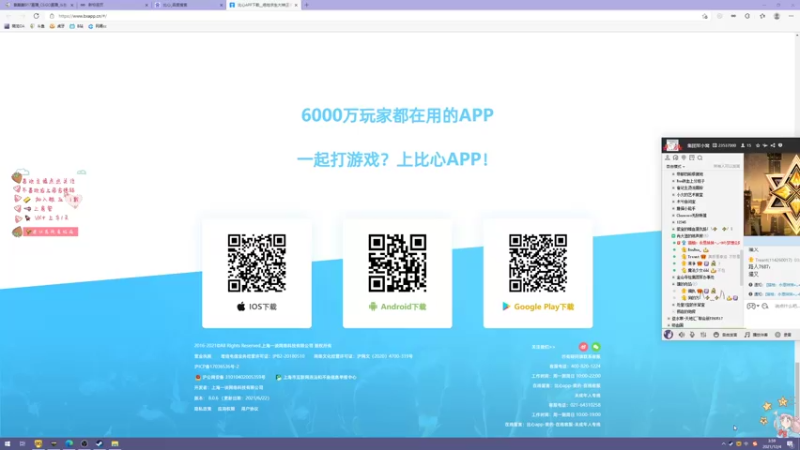Viewport: 800px width, 450px height.
Task: Click the chat message input field
Action: pyautogui.click(x=786, y=306)
